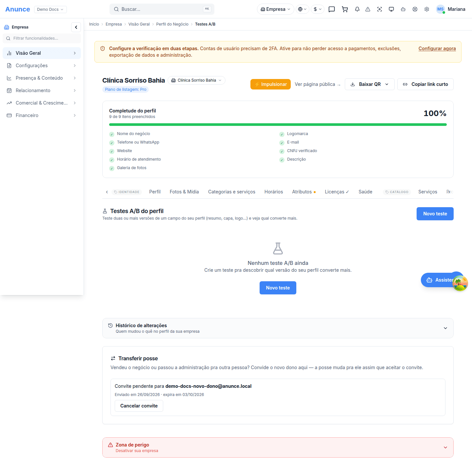
Task: Click the Zona de perigo warning icon
Action: click(110, 445)
